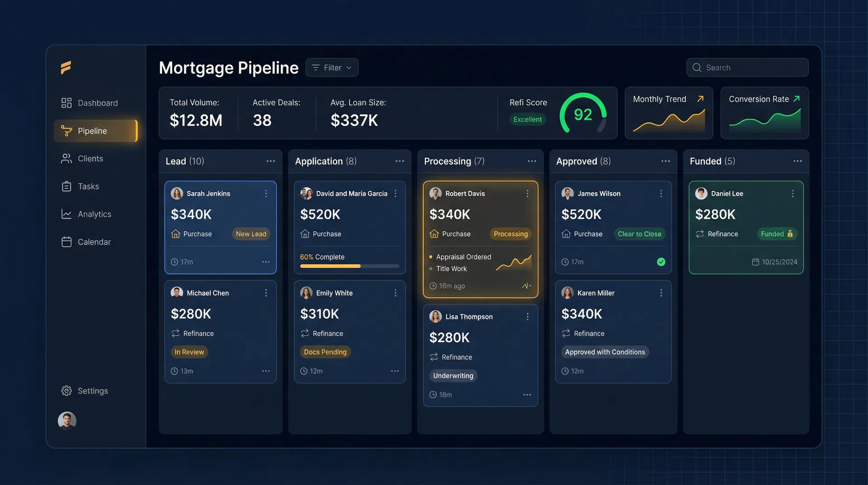Toggle the 'New Lead' status on Sarah Jenkins

(251, 234)
